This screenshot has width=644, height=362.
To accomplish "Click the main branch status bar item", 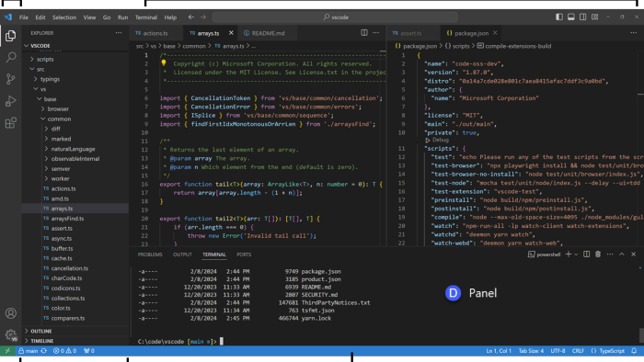I will point(29,351).
